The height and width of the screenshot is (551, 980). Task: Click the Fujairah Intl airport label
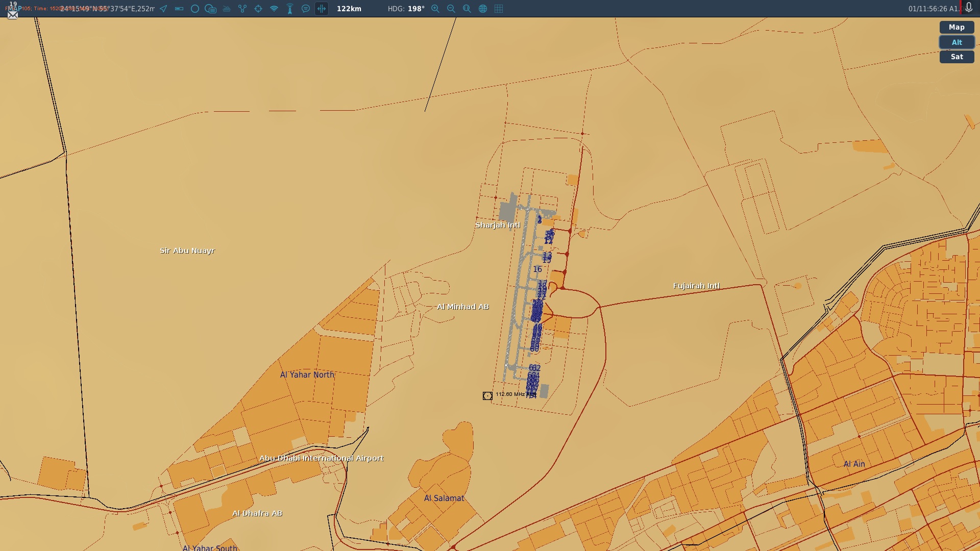696,286
